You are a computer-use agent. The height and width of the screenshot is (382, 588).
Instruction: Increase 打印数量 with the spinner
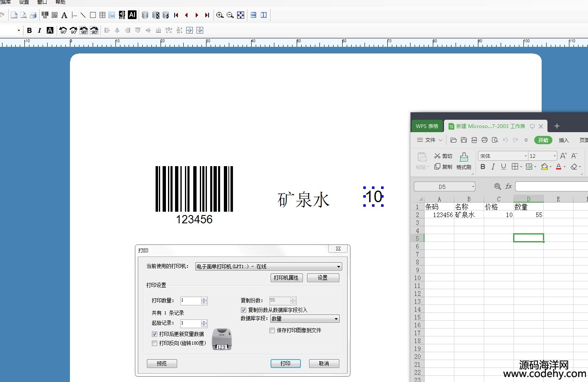[x=204, y=299]
